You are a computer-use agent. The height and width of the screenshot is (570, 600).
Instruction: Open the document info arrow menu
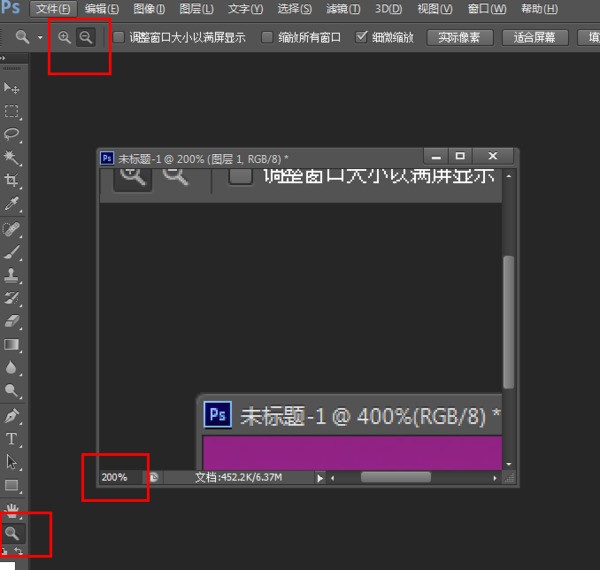pyautogui.click(x=320, y=478)
